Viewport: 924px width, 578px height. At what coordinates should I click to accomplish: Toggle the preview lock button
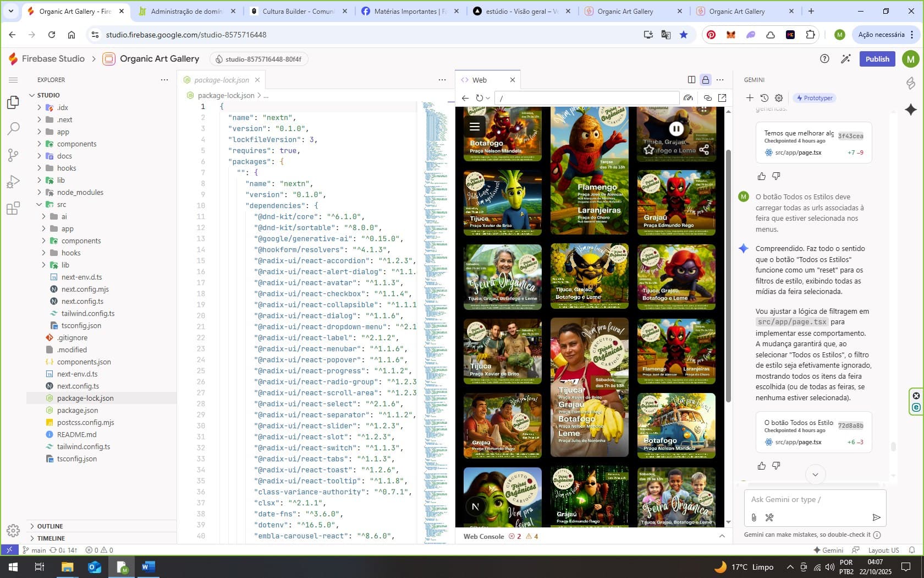tap(706, 80)
